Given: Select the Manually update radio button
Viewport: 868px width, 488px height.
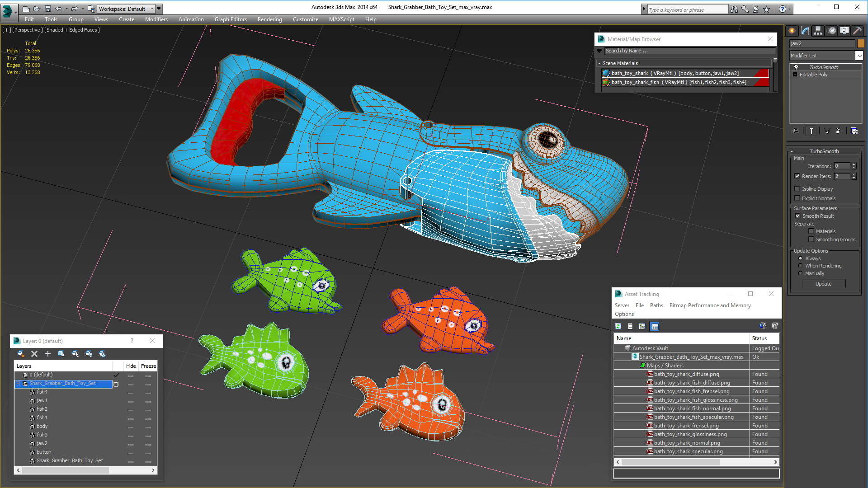Looking at the screenshot, I should point(800,273).
